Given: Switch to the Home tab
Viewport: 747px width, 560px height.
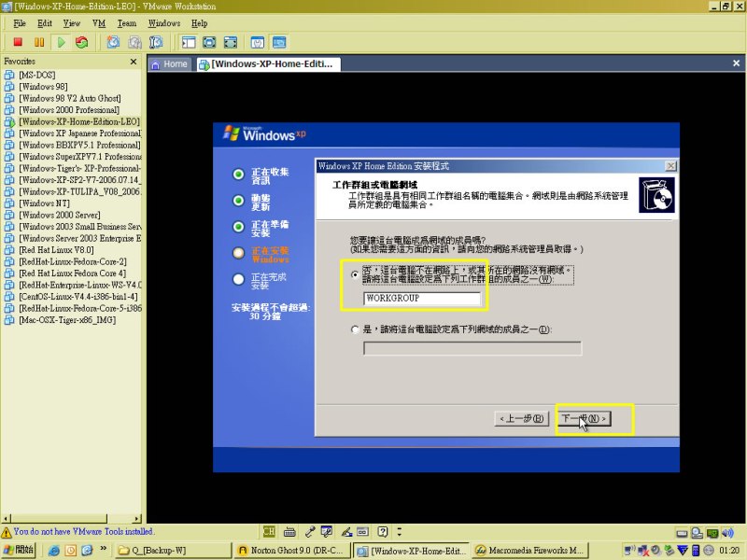Looking at the screenshot, I should (170, 64).
